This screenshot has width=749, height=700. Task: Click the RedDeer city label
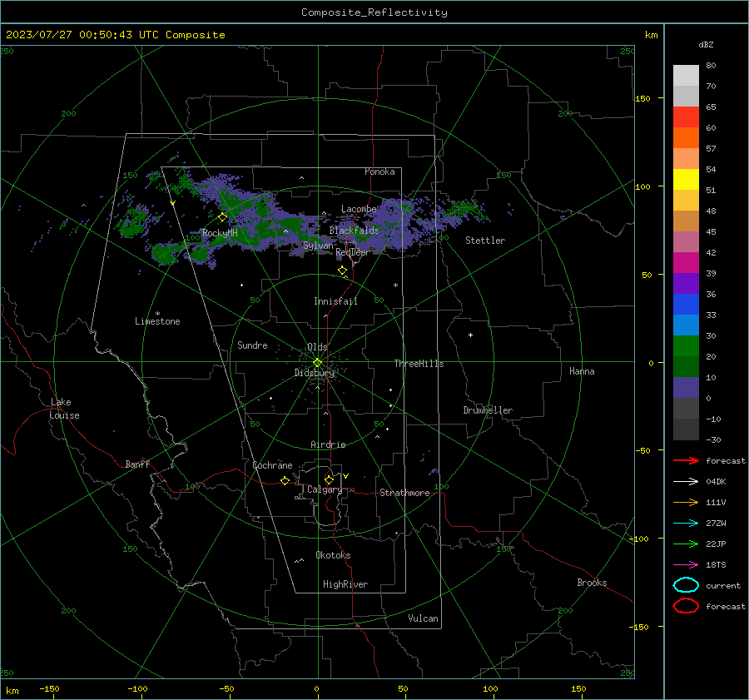353,252
